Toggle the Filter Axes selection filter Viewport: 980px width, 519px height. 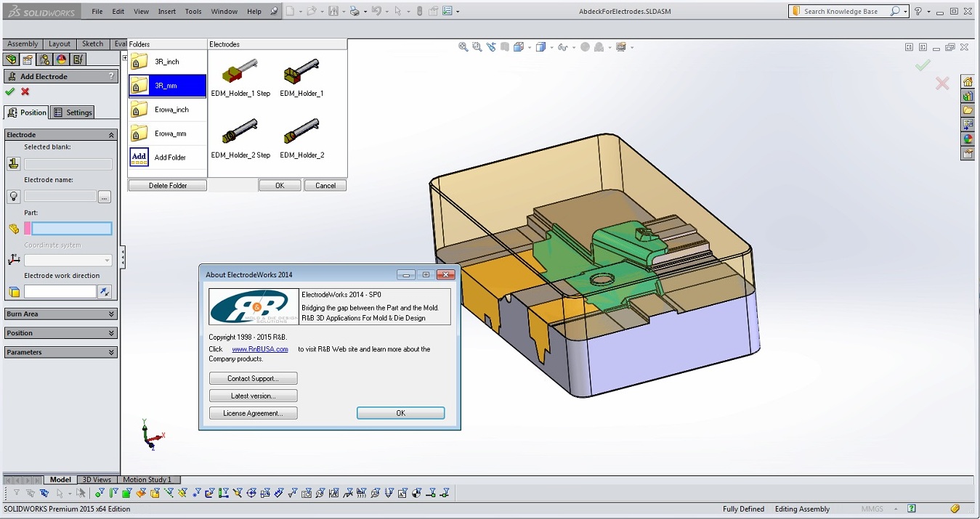click(x=169, y=493)
